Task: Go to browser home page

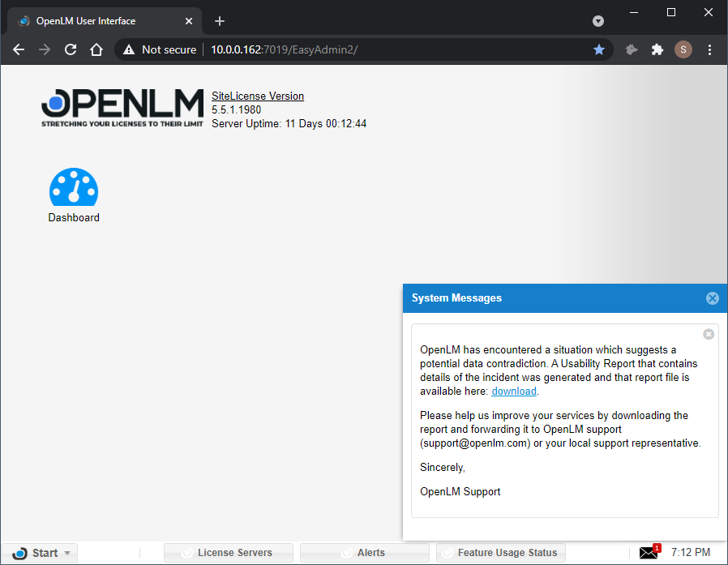Action: point(96,49)
